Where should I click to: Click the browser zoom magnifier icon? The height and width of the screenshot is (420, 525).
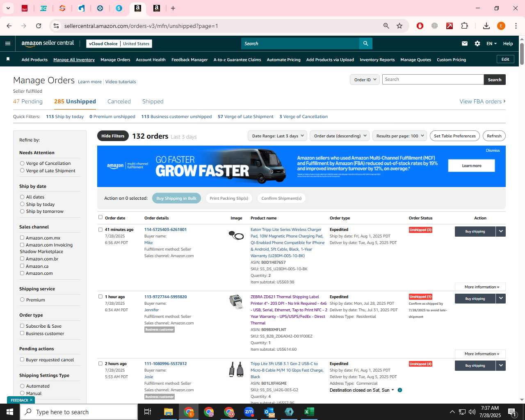coord(386,26)
